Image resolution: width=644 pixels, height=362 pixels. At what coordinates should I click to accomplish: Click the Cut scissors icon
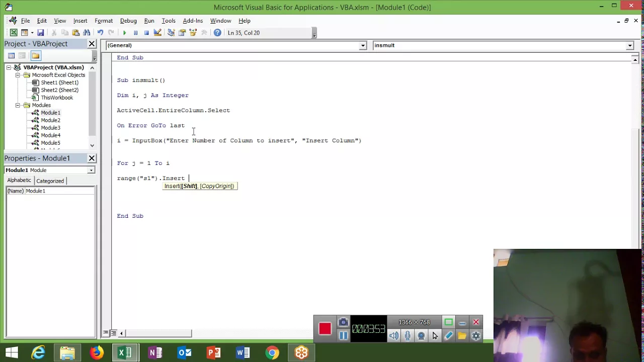click(x=54, y=33)
